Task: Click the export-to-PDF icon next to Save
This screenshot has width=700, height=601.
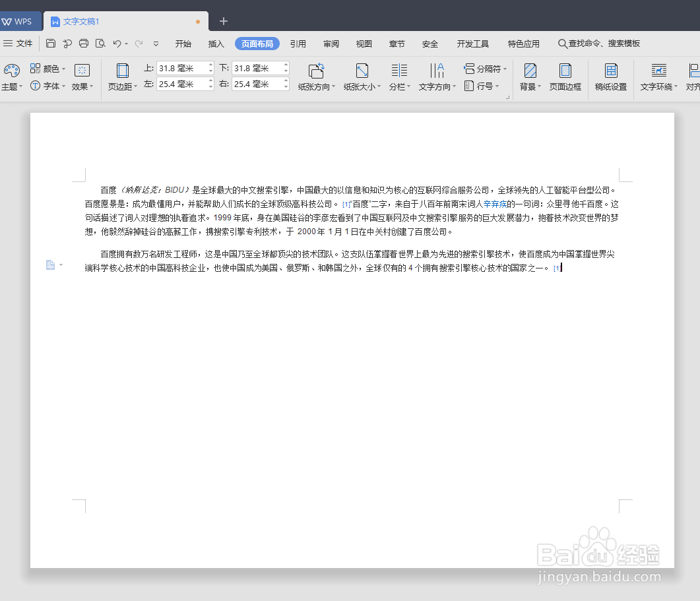Action: click(67, 44)
